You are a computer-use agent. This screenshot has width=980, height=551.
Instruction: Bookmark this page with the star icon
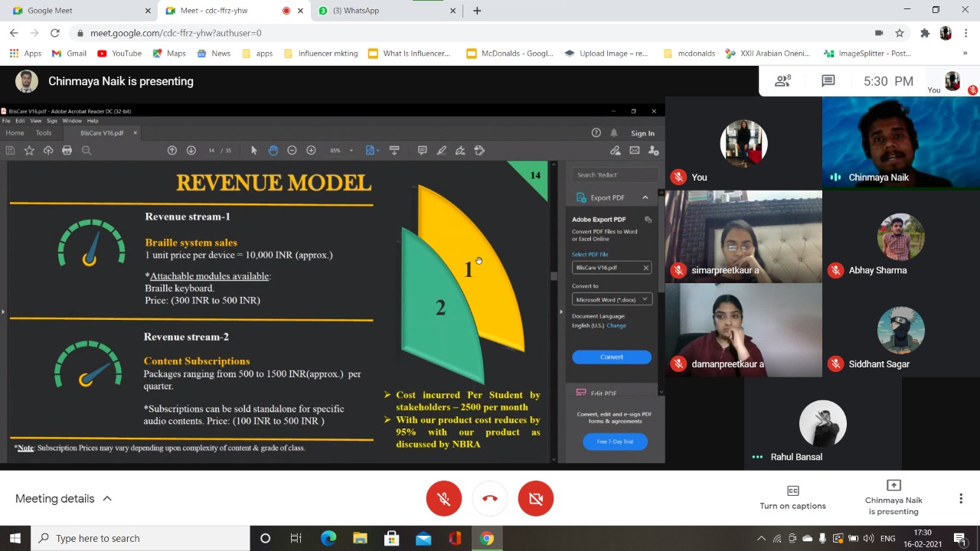tap(900, 33)
